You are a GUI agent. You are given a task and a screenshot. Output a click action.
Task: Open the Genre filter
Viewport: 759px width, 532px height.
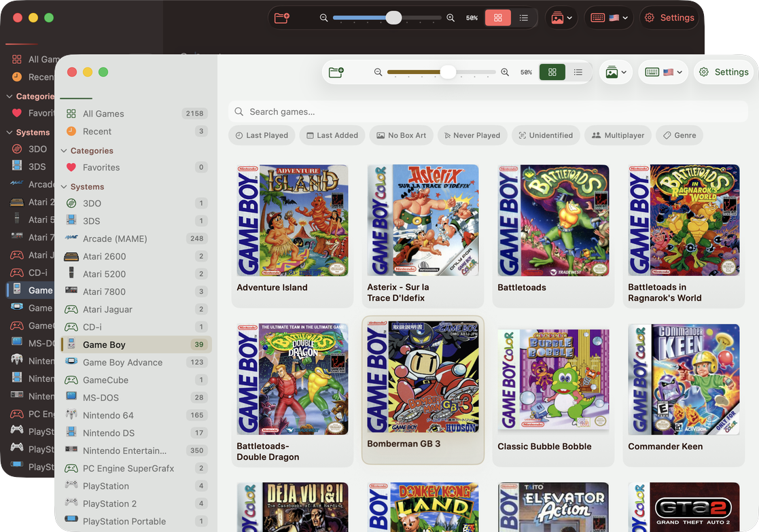(679, 135)
